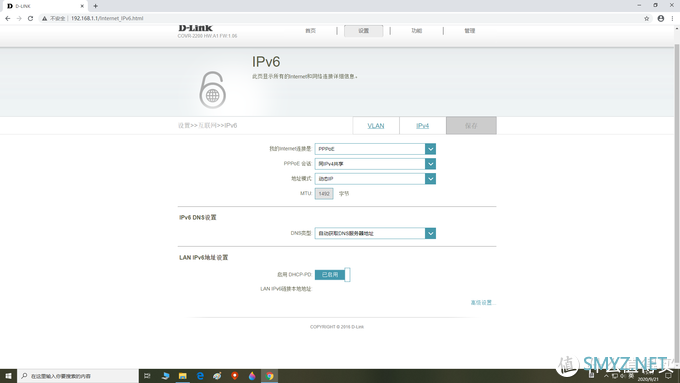Switch to the IPv4 tab
Screen dimensions: 680x383
422,126
